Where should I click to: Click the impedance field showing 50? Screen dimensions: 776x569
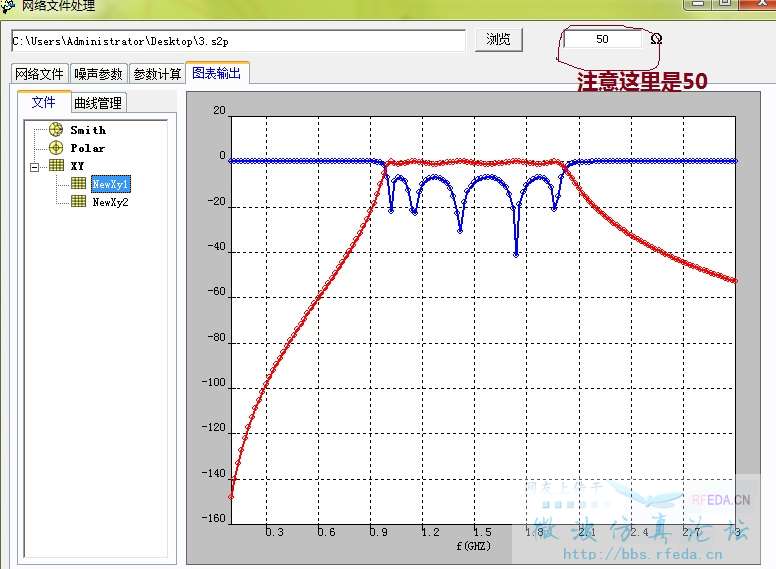[602, 39]
